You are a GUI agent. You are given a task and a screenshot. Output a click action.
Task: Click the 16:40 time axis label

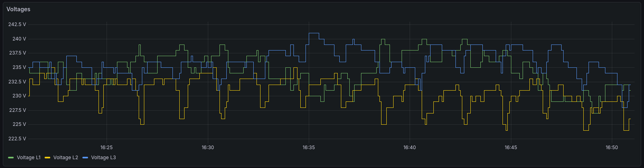click(410, 148)
